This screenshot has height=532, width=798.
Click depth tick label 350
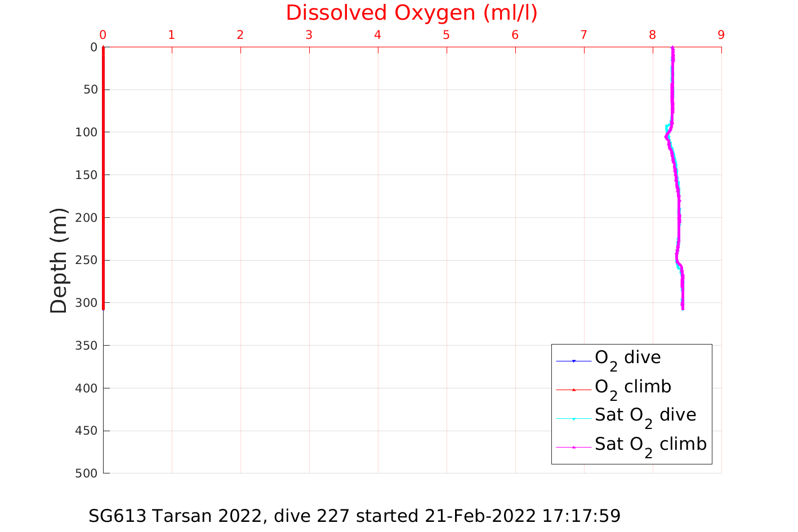click(x=86, y=346)
